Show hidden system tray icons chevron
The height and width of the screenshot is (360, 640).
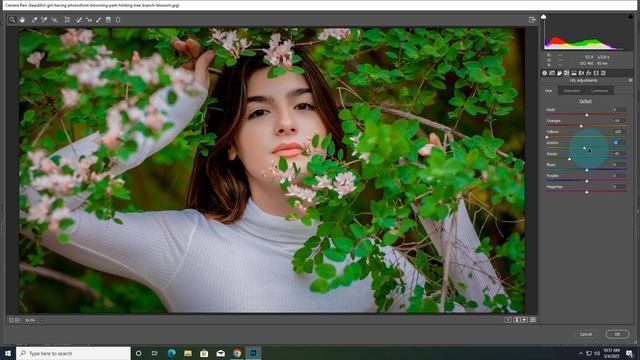click(x=581, y=353)
